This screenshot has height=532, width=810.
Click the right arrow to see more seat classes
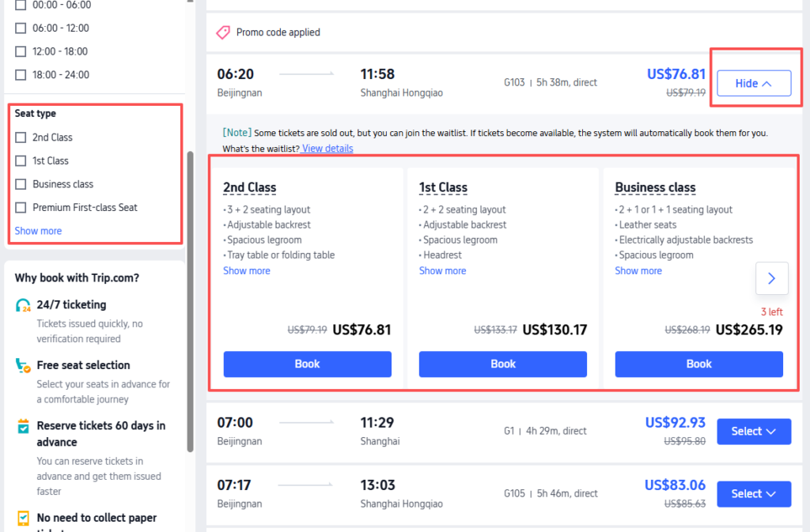(x=772, y=278)
